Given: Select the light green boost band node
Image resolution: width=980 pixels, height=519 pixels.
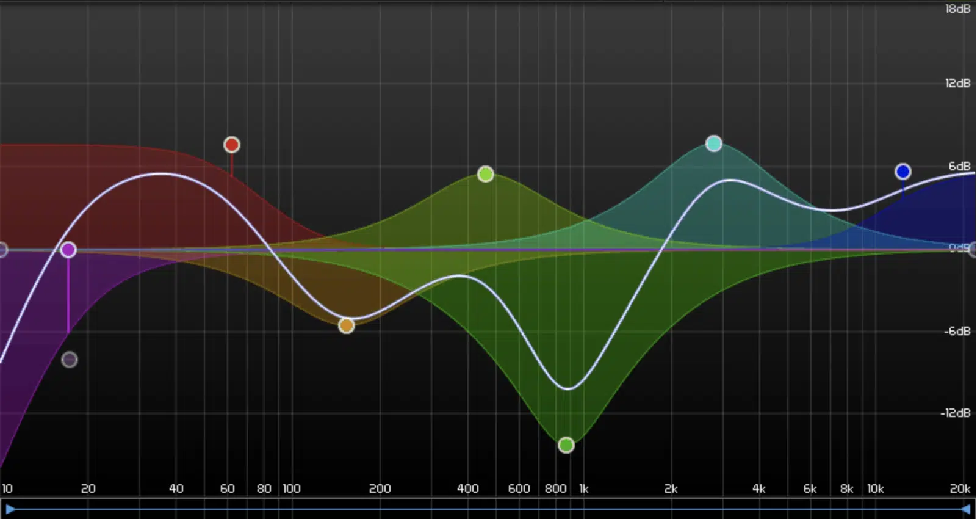Looking at the screenshot, I should (x=486, y=175).
